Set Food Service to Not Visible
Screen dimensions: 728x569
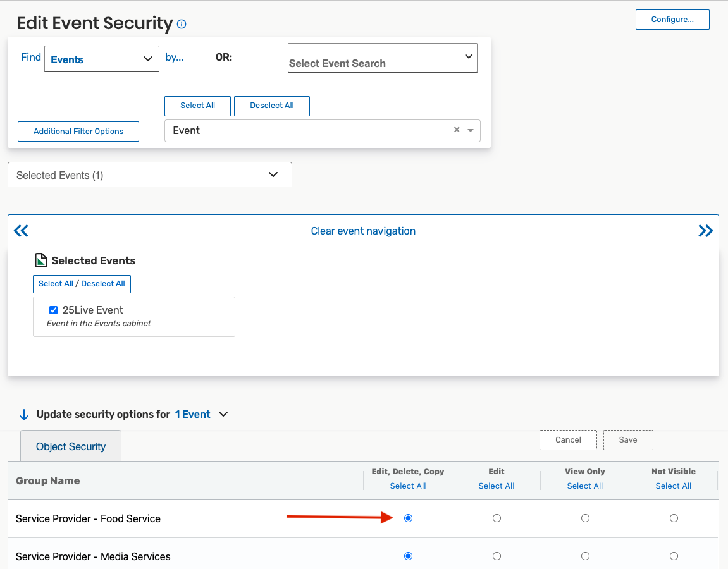[x=674, y=518]
